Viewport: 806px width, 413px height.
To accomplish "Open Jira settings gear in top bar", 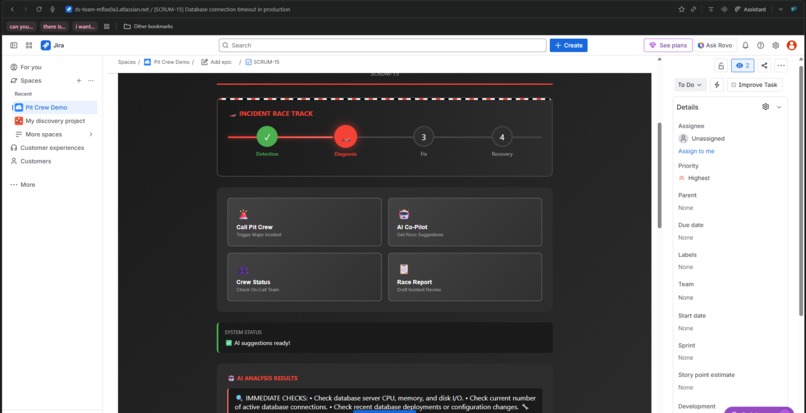I will tap(776, 45).
